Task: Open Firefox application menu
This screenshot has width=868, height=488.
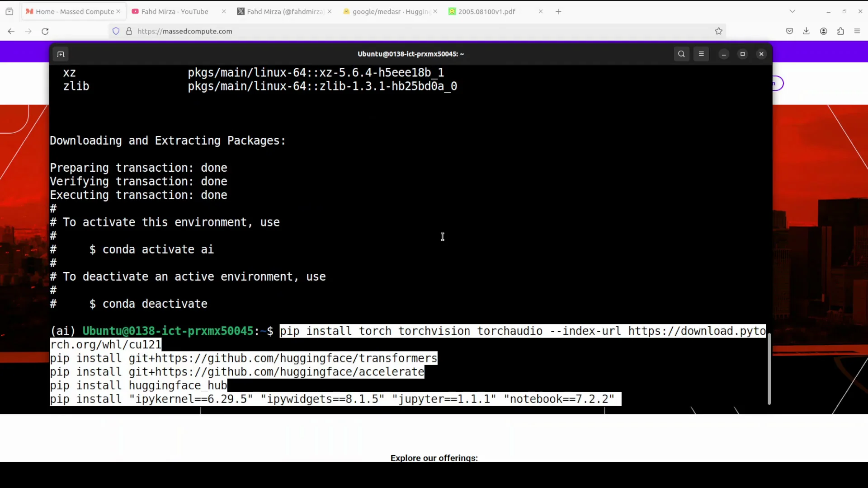Action: pyautogui.click(x=857, y=31)
